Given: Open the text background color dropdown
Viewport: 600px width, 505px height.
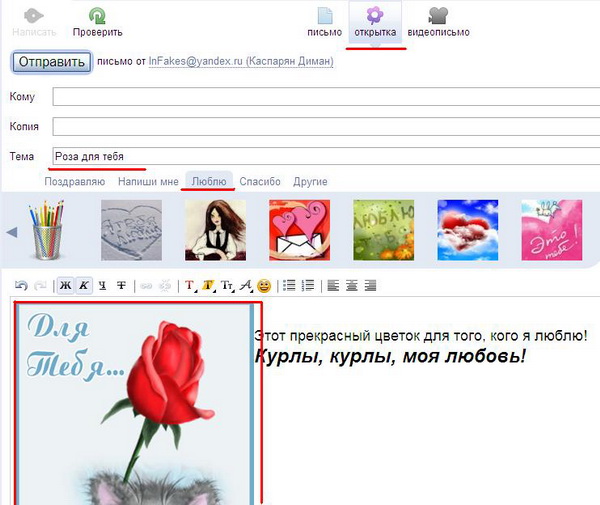Looking at the screenshot, I should [x=208, y=286].
